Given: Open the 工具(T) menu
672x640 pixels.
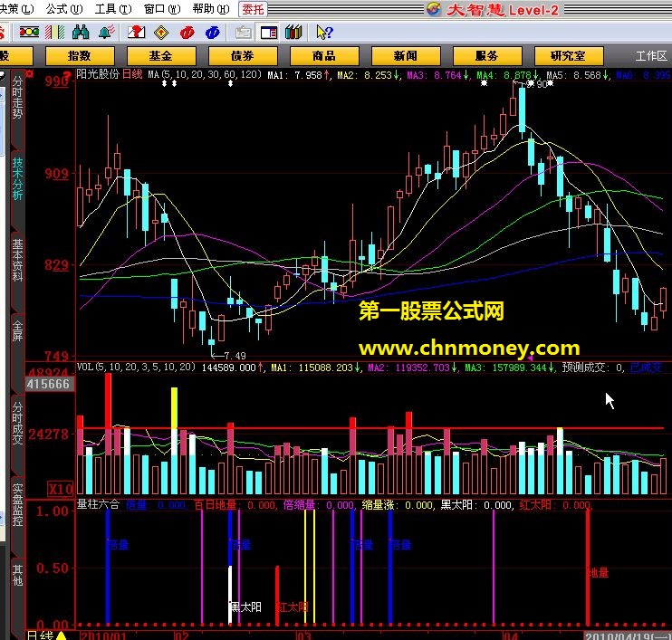Looking at the screenshot, I should pyautogui.click(x=113, y=8).
